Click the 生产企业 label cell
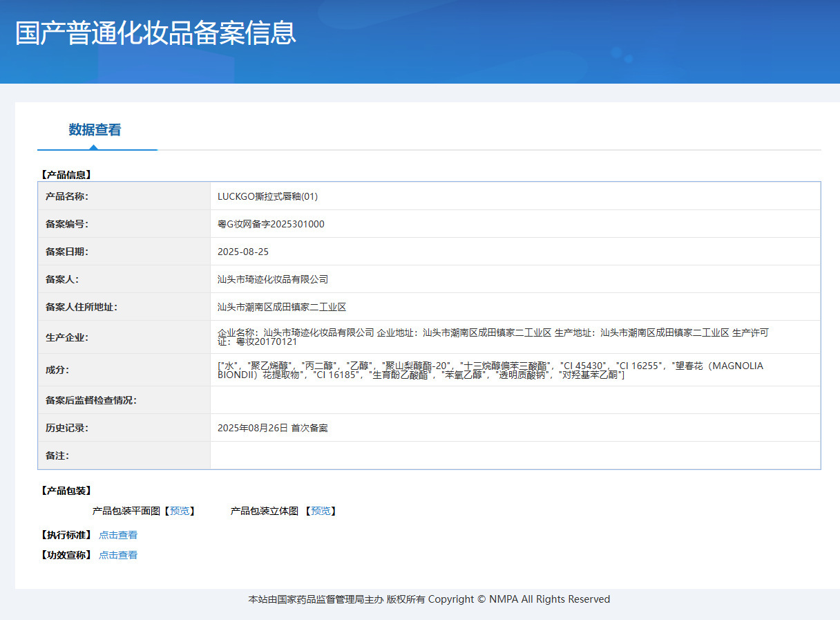The image size is (840, 620). (x=124, y=337)
